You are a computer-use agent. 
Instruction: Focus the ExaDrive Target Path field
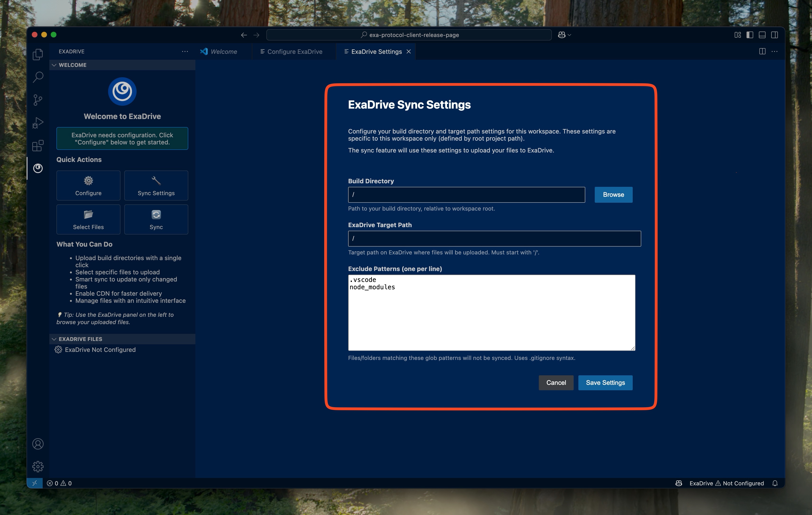494,238
